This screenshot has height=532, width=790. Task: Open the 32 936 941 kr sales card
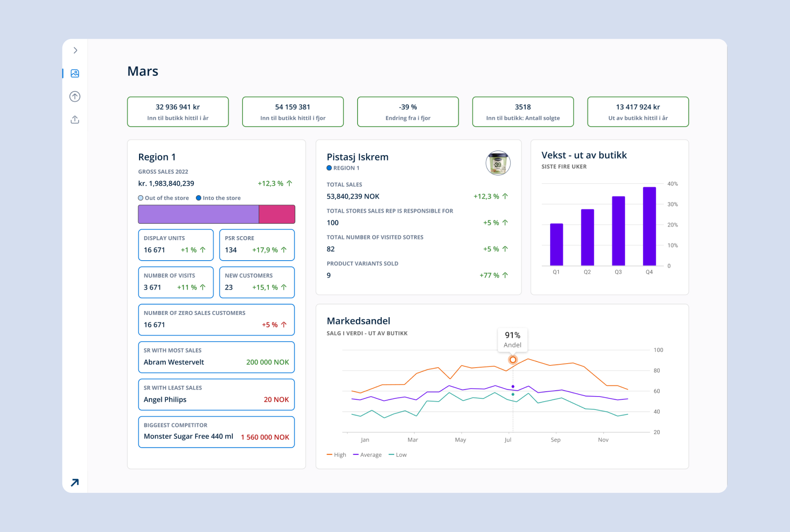pyautogui.click(x=177, y=111)
